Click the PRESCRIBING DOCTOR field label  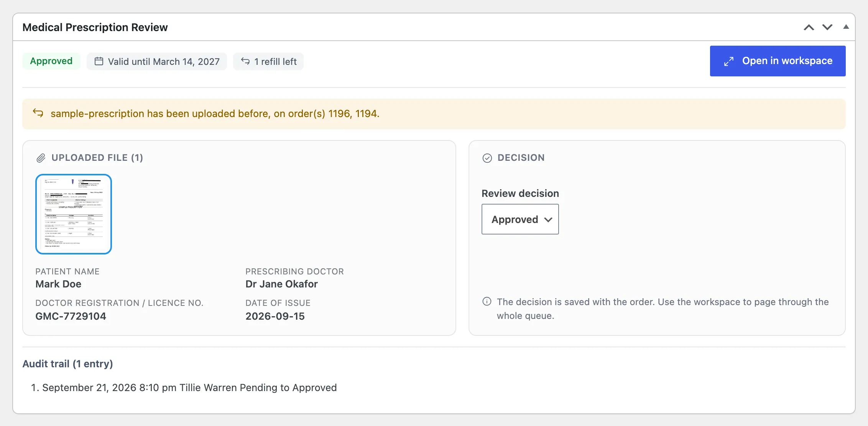[295, 271]
